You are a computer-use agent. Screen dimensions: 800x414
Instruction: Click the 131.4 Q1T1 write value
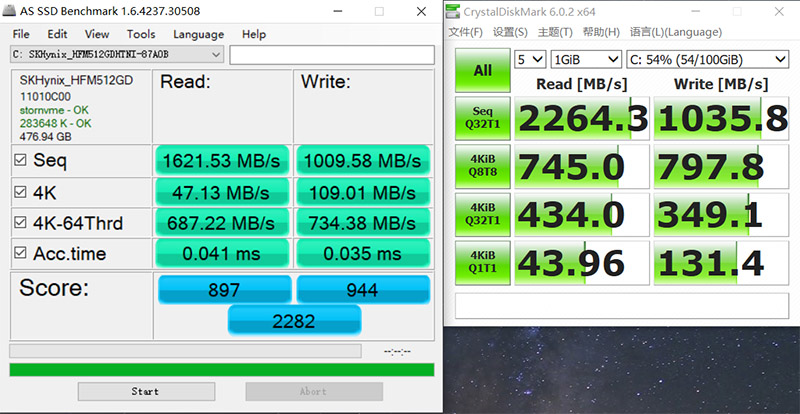click(721, 263)
